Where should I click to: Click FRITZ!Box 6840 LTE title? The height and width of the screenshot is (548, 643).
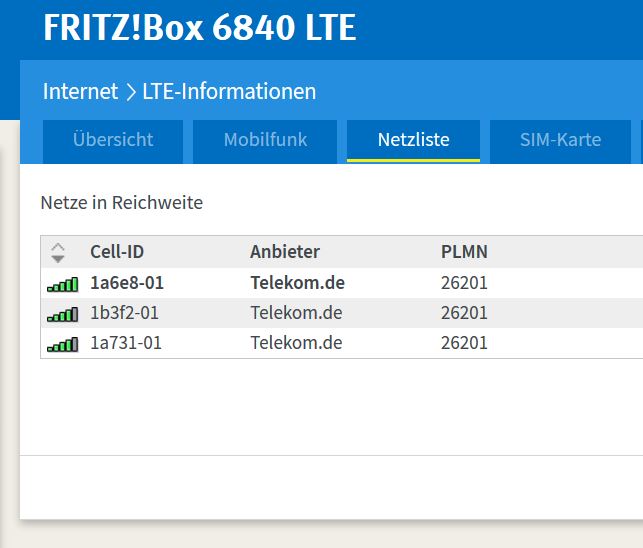[200, 27]
